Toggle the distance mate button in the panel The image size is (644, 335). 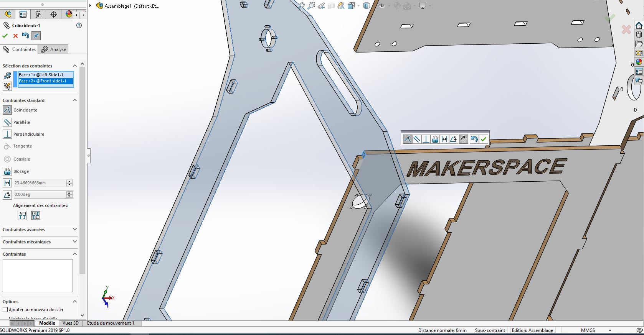7,183
